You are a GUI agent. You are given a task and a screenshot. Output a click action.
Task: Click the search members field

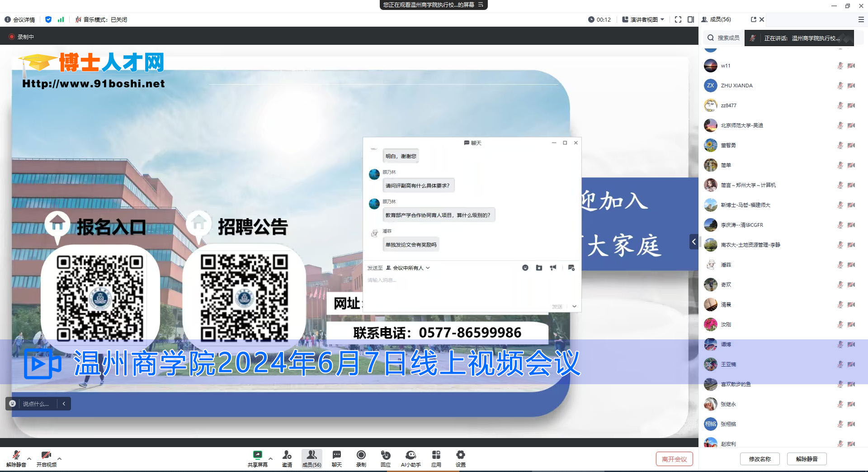pyautogui.click(x=724, y=38)
